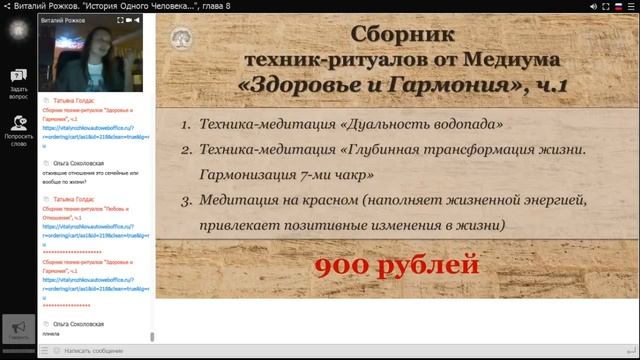Click 'Попросить слово' to request to speak
Viewport: 640px width, 360px height.
(18, 131)
